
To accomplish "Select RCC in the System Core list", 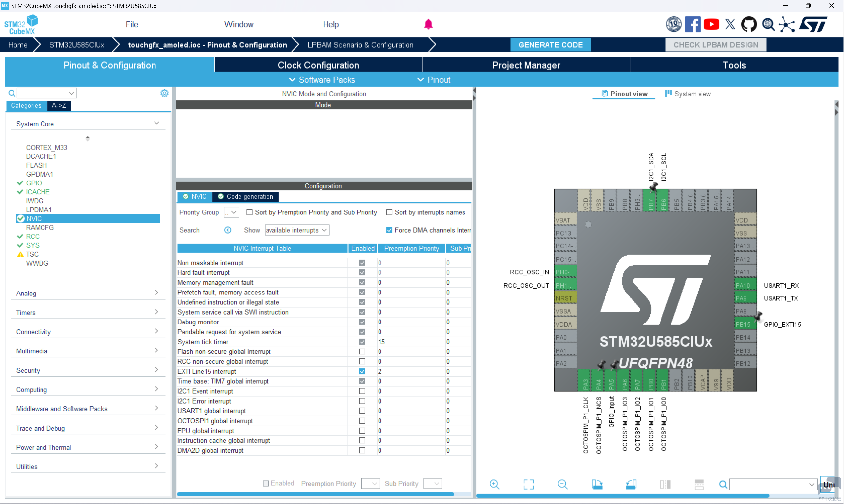I will [33, 237].
